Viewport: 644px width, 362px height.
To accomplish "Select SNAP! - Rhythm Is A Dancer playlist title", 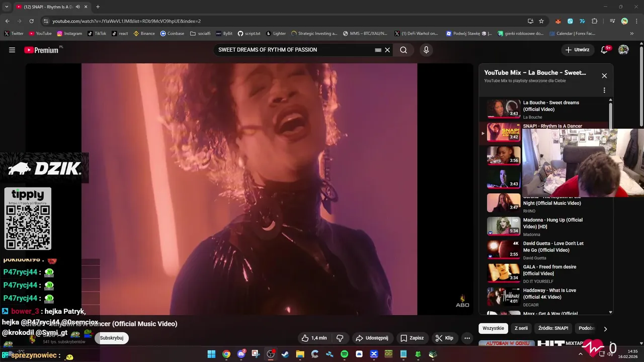I will (552, 126).
